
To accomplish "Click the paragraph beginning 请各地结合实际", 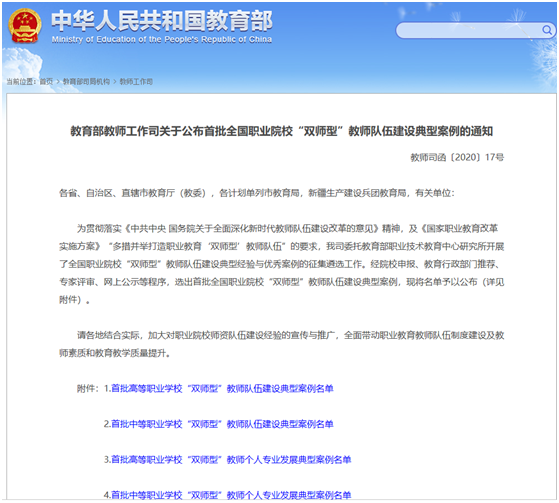I will [282, 344].
